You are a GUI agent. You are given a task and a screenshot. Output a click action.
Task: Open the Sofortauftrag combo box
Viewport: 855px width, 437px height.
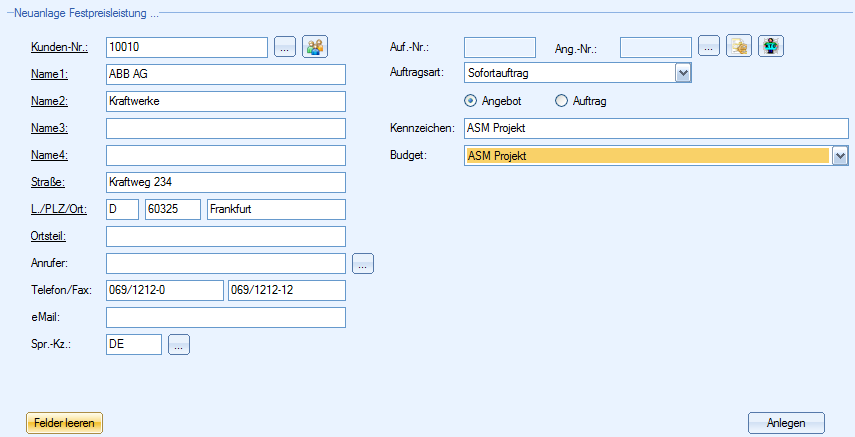pos(577,73)
